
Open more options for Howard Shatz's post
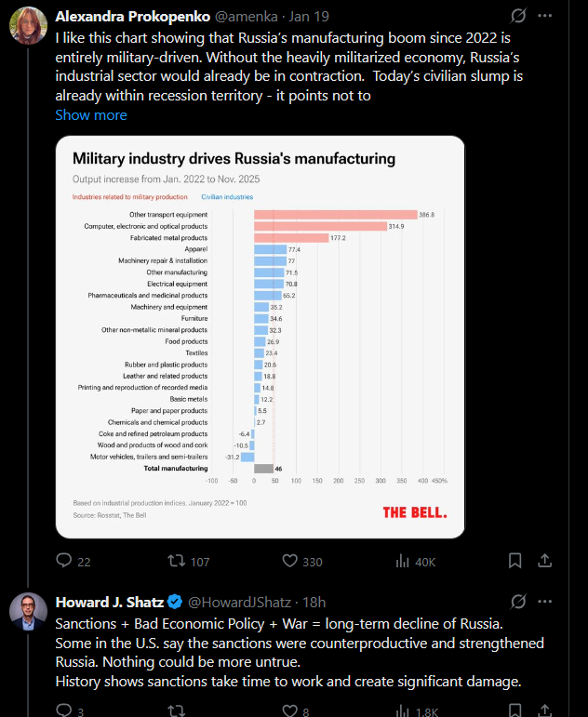point(546,602)
